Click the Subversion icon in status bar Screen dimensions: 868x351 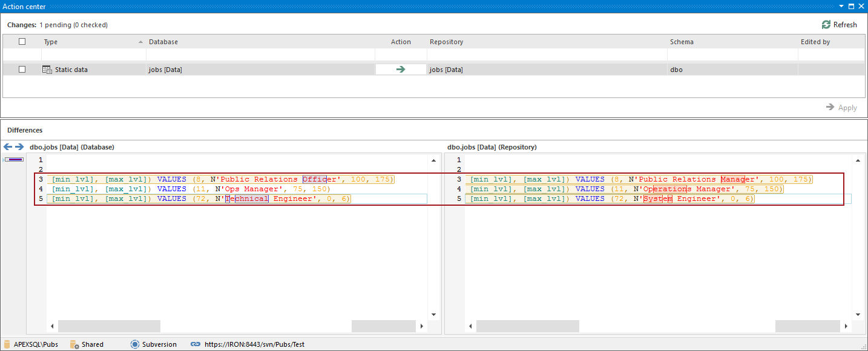click(x=135, y=344)
